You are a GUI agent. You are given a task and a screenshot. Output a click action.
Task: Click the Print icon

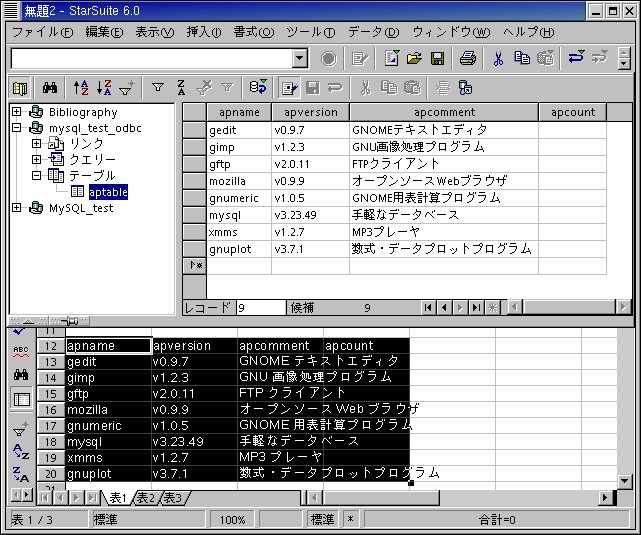point(468,58)
